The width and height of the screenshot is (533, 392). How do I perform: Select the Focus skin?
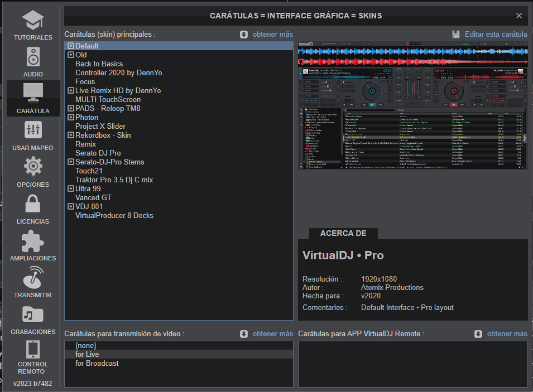[179, 81]
